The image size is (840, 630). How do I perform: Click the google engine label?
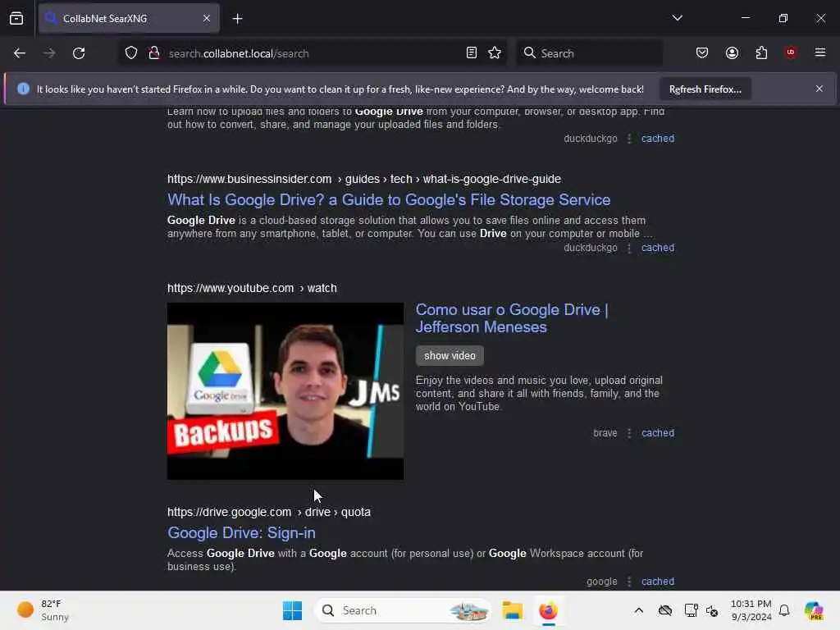tap(601, 582)
